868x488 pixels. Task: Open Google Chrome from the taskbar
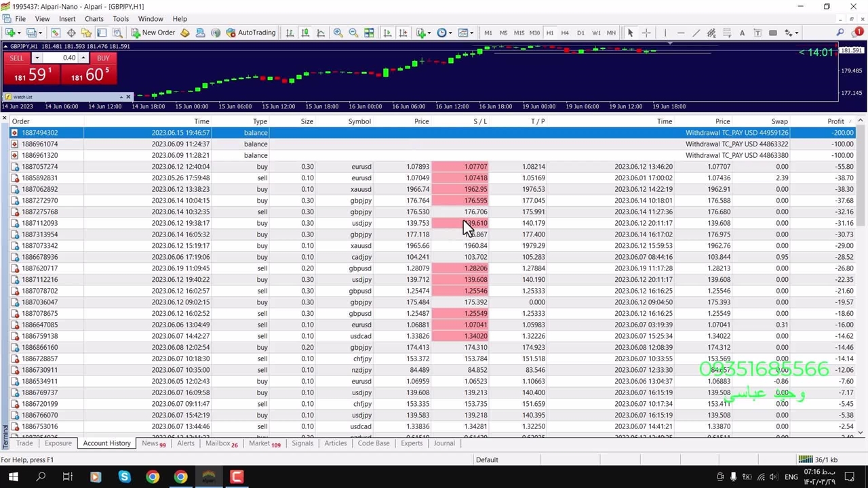pyautogui.click(x=153, y=477)
